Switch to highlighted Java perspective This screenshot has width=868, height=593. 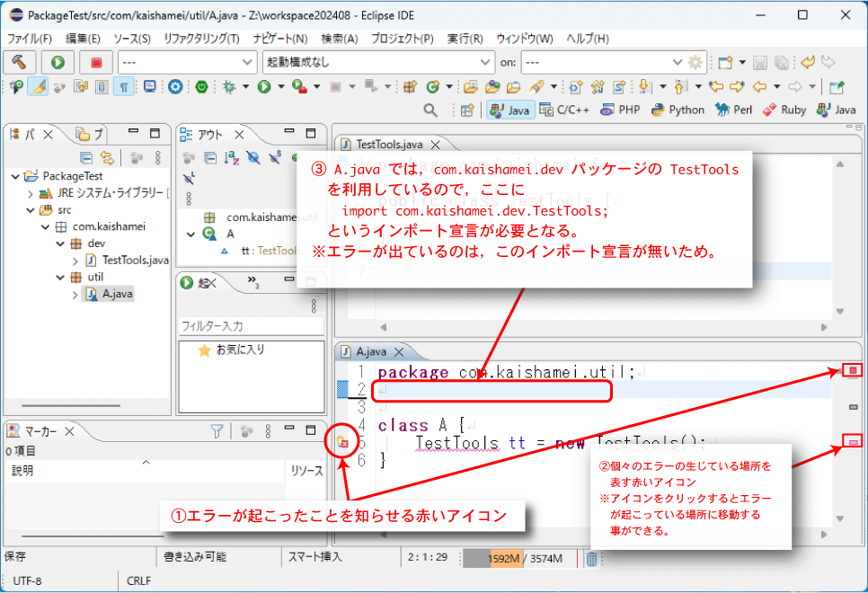[510, 110]
